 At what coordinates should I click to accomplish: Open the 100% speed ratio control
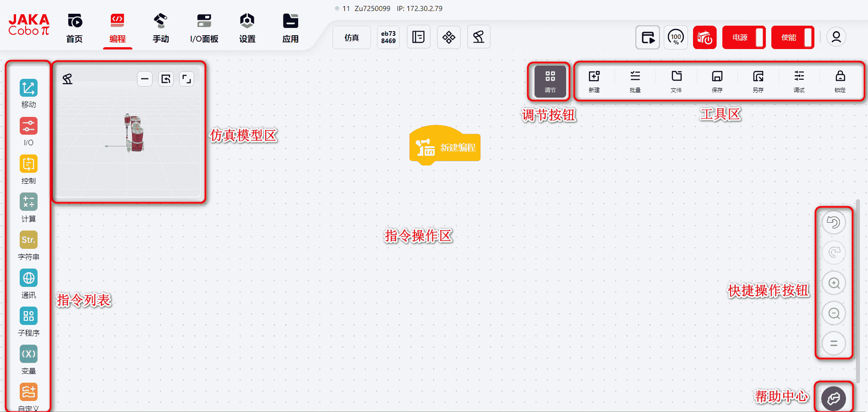676,38
